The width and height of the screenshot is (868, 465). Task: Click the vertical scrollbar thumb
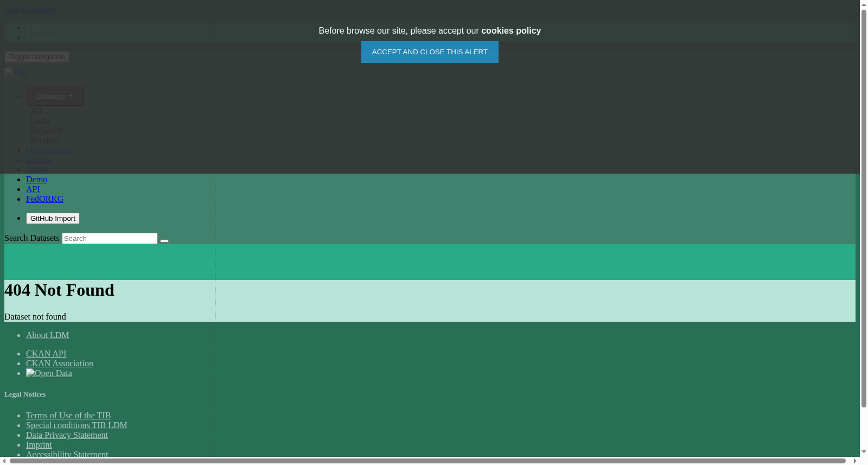(x=864, y=208)
